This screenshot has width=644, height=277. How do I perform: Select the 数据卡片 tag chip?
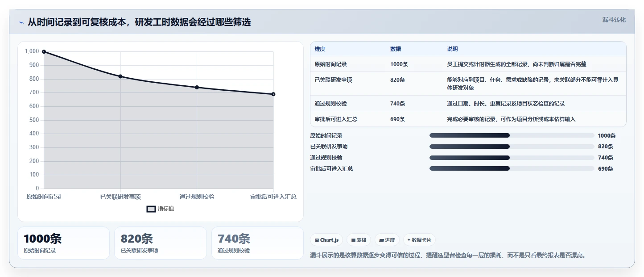[x=419, y=240]
